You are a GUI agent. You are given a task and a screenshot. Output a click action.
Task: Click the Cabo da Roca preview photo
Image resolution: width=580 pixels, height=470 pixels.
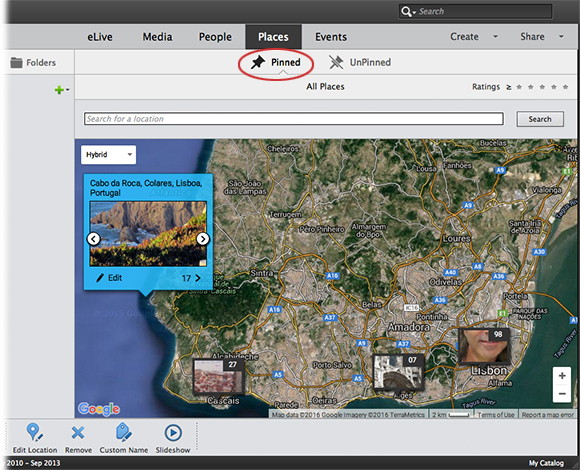pos(148,234)
